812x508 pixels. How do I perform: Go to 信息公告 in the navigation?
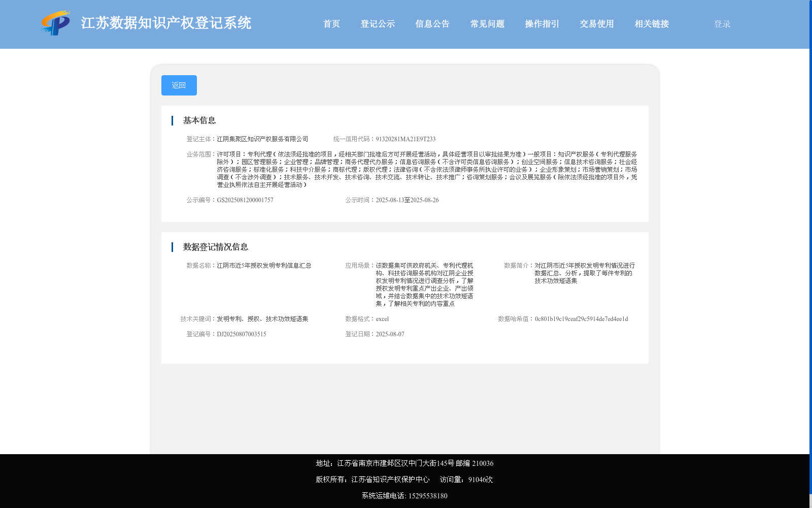[x=432, y=24]
